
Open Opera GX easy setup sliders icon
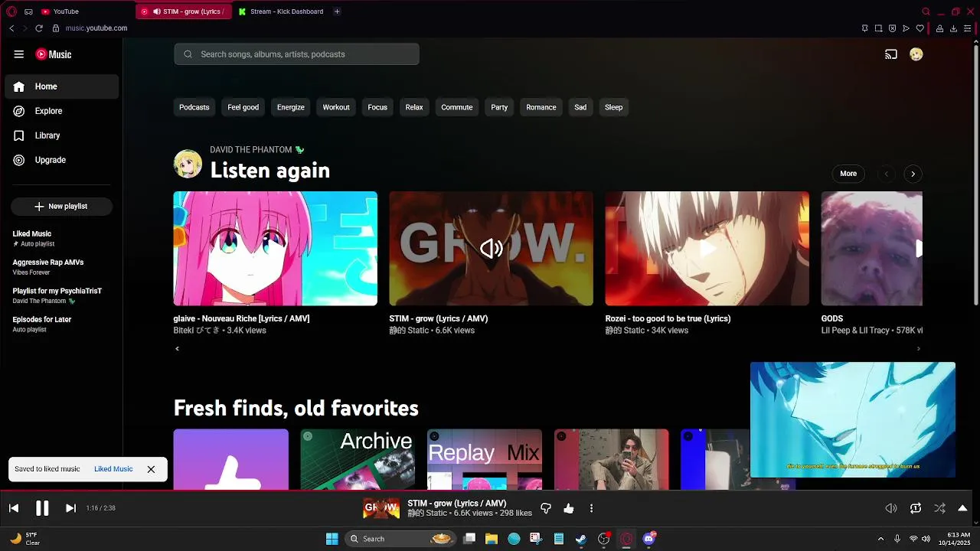tap(968, 28)
